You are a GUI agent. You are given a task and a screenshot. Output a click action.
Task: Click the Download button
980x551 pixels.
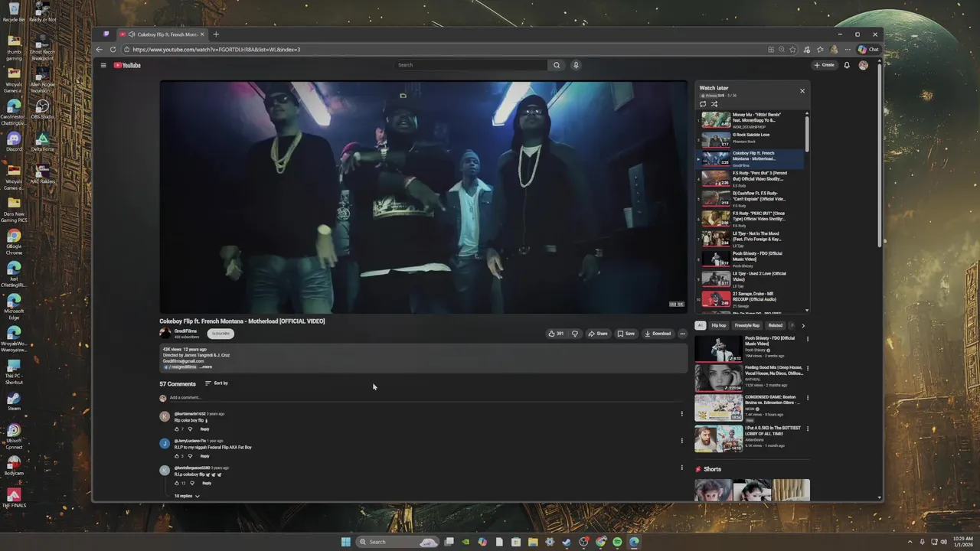pyautogui.click(x=658, y=334)
